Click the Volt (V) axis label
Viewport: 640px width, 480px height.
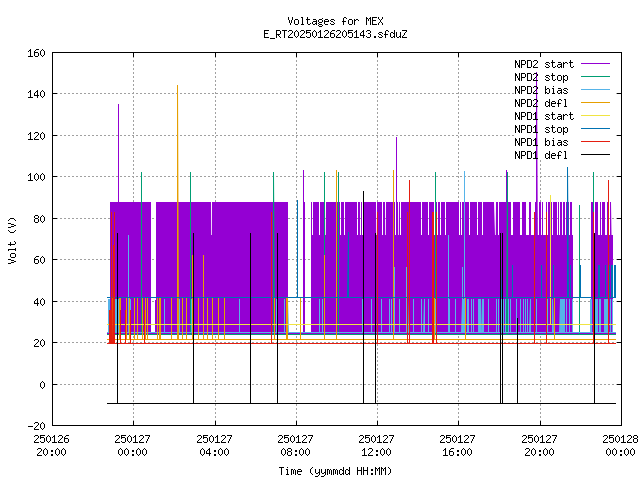[x=12, y=240]
